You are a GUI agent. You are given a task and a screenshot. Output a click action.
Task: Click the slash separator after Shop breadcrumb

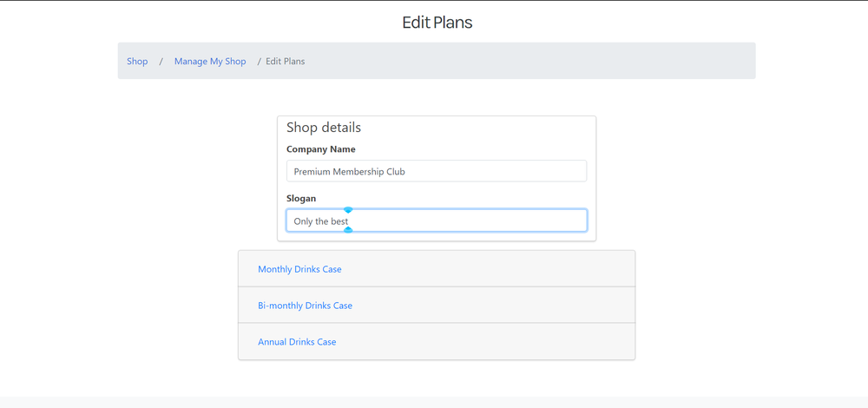point(161,62)
